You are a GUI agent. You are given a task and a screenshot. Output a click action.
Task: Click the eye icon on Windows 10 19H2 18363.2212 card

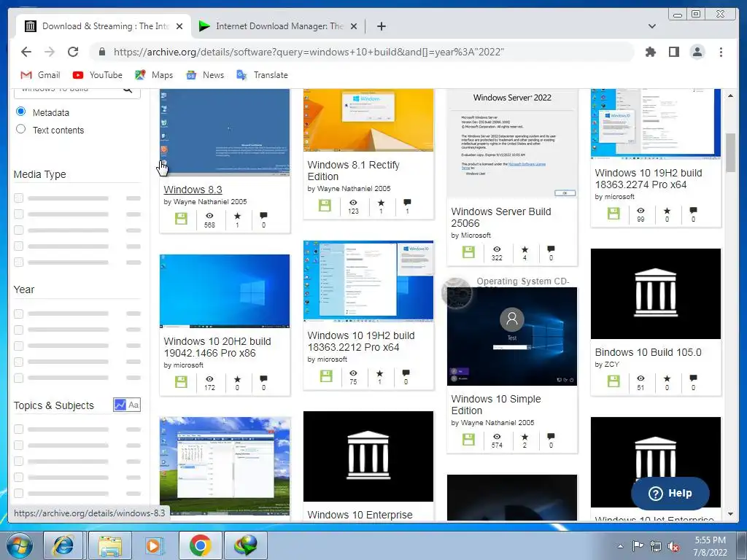tap(353, 373)
